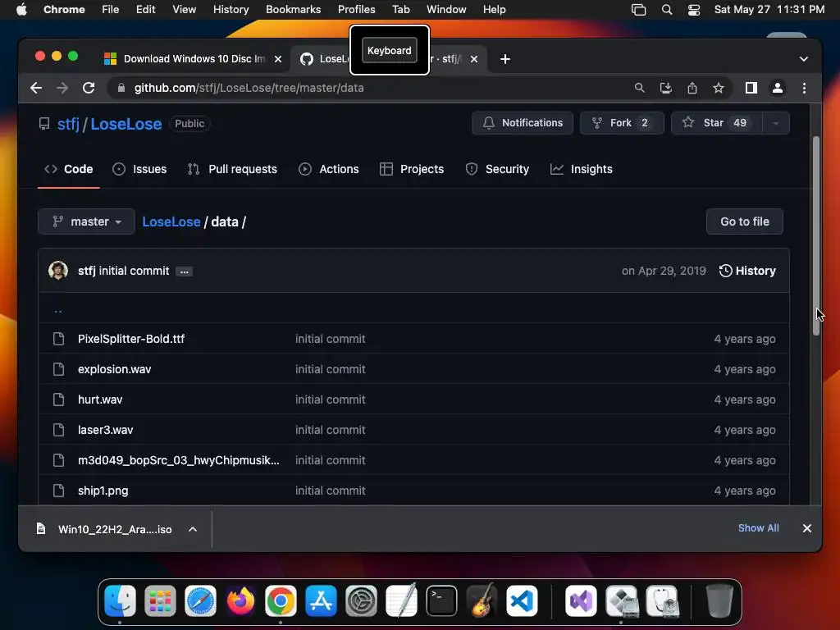This screenshot has height=630, width=840.
Task: Open Finder from the Dock
Action: (120, 601)
